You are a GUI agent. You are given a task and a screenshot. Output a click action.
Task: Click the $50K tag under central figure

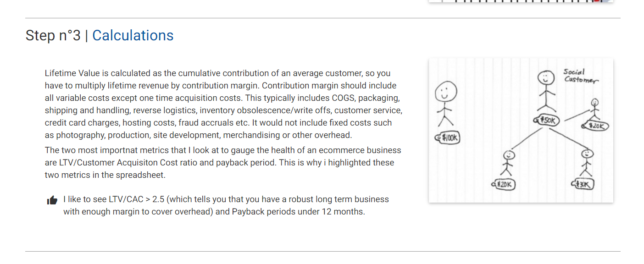tap(547, 120)
